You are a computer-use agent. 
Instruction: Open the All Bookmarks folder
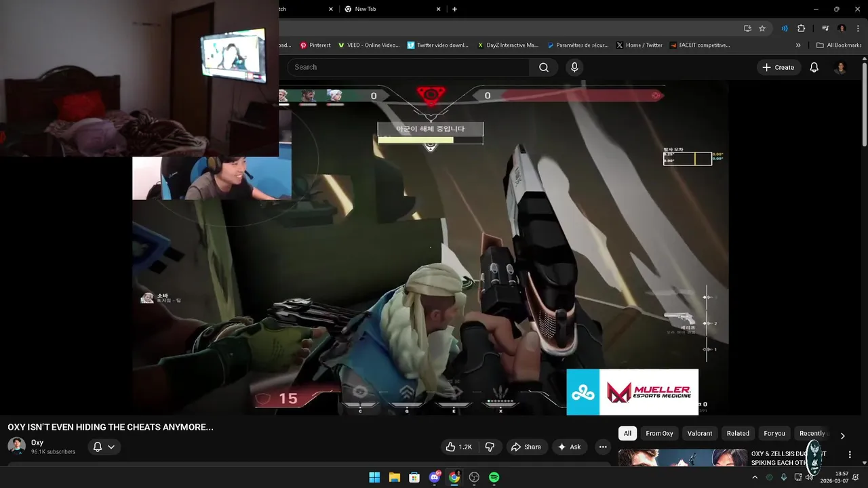pos(839,45)
